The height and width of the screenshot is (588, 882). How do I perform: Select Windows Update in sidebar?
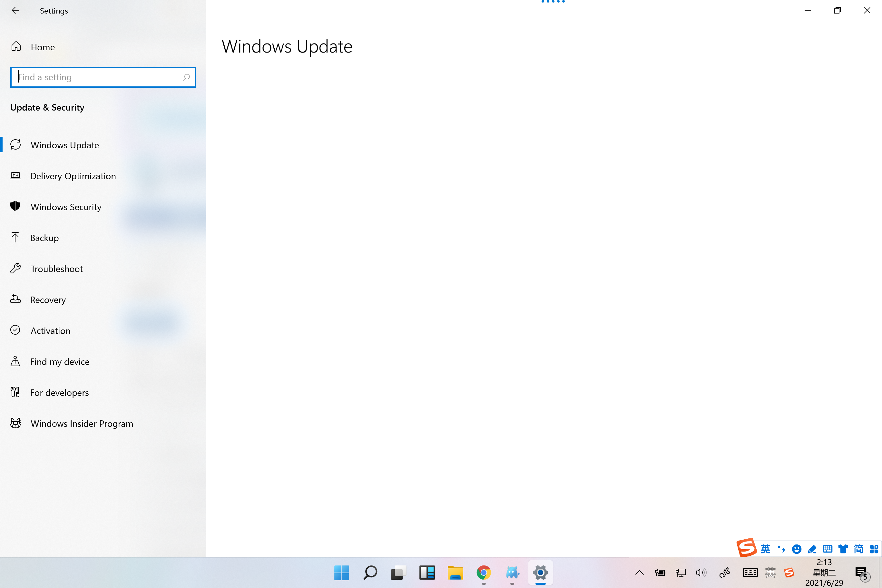pos(64,145)
